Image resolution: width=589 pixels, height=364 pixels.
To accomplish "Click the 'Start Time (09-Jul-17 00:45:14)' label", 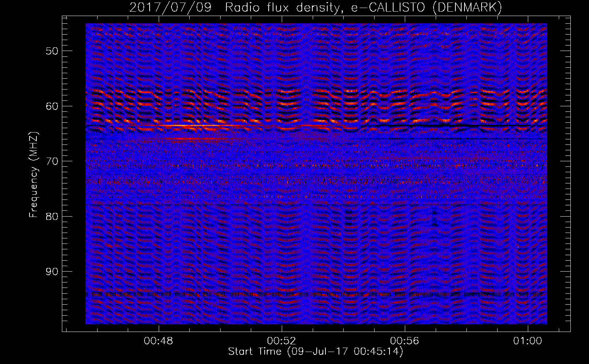I will coord(316,352).
